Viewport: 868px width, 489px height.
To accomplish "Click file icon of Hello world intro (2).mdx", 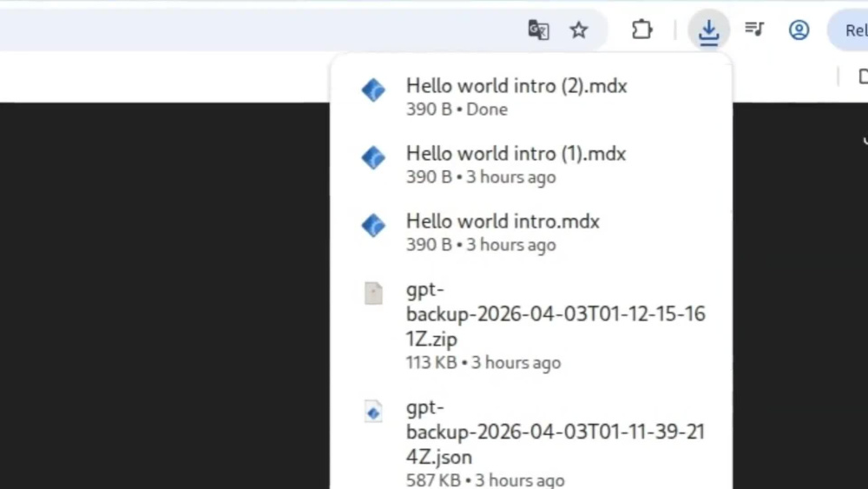I will tap(373, 89).
